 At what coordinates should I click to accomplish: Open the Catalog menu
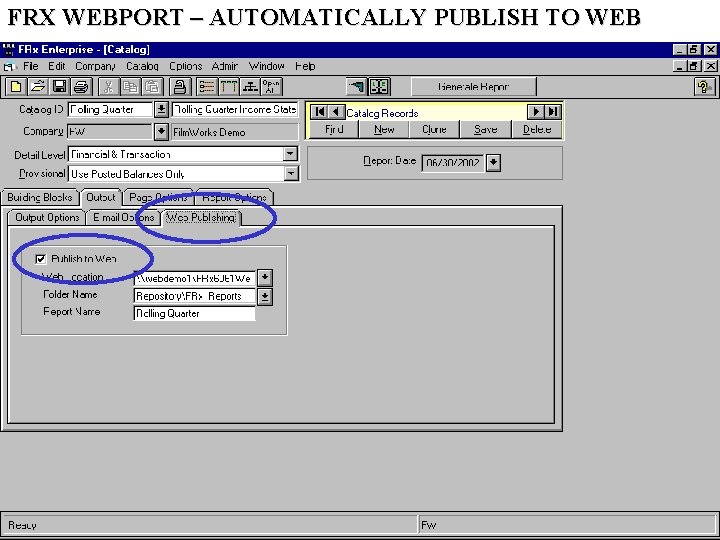pos(142,66)
